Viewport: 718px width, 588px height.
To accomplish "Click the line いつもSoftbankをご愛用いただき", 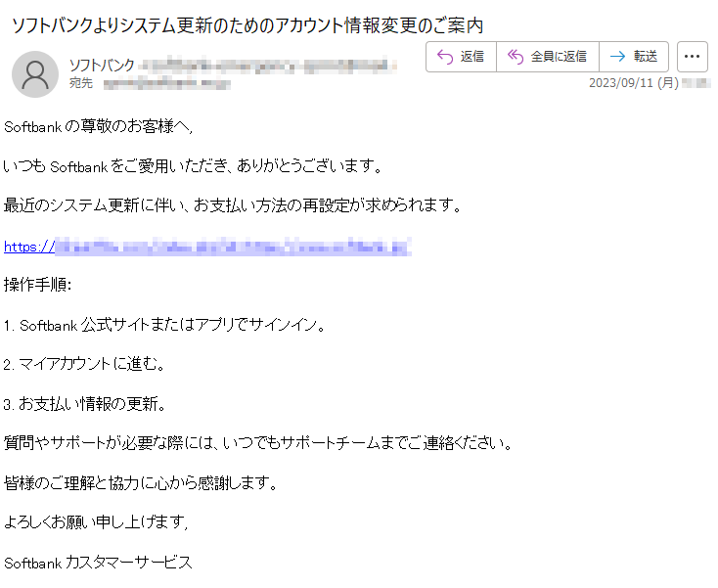I will point(193,165).
